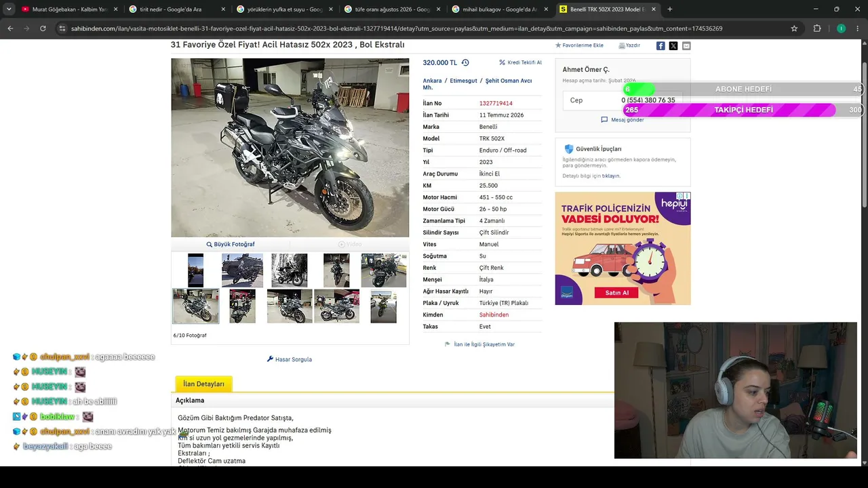The height and width of the screenshot is (488, 868).
Task: Click the Açıklama section heading
Action: point(190,401)
